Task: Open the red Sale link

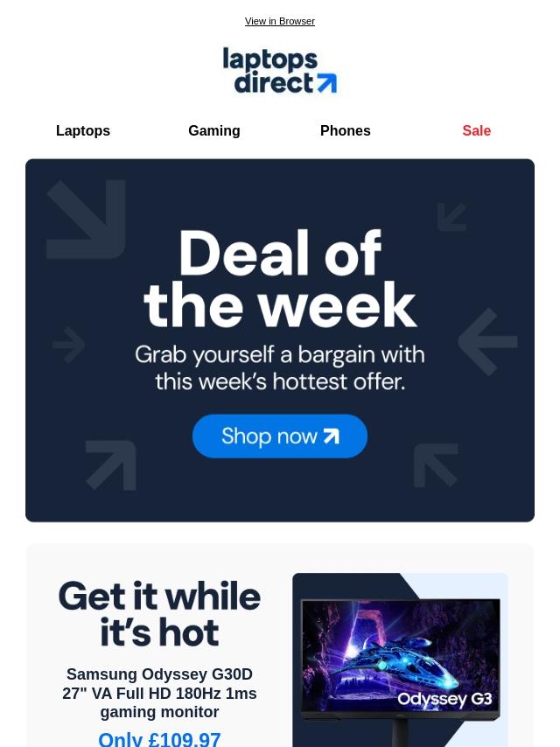Action: click(477, 130)
